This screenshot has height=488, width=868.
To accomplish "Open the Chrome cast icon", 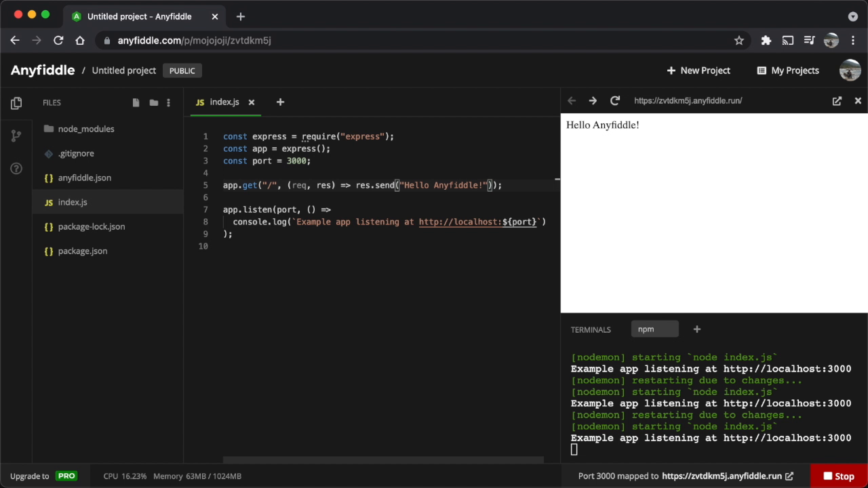I will pos(788,40).
